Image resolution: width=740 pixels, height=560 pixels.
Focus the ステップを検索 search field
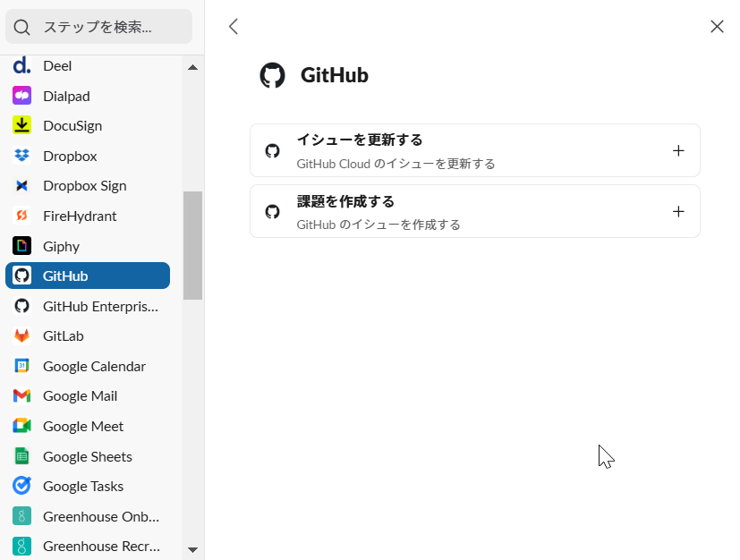click(98, 27)
